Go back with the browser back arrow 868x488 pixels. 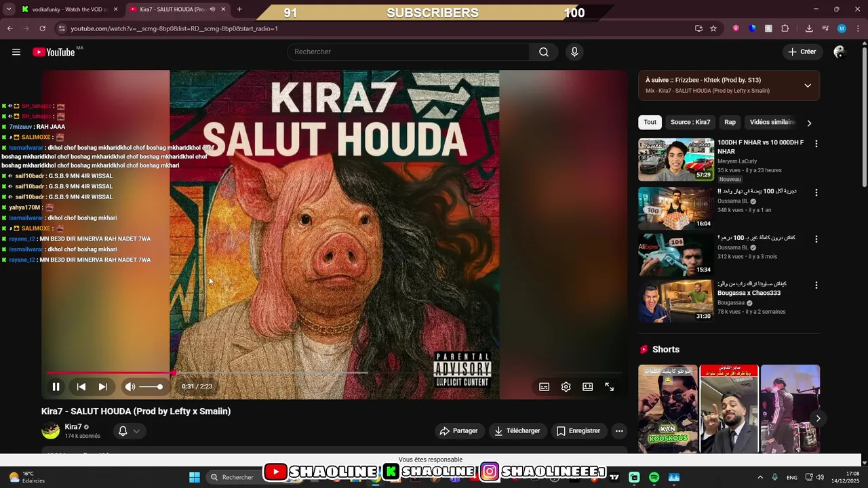point(10,28)
